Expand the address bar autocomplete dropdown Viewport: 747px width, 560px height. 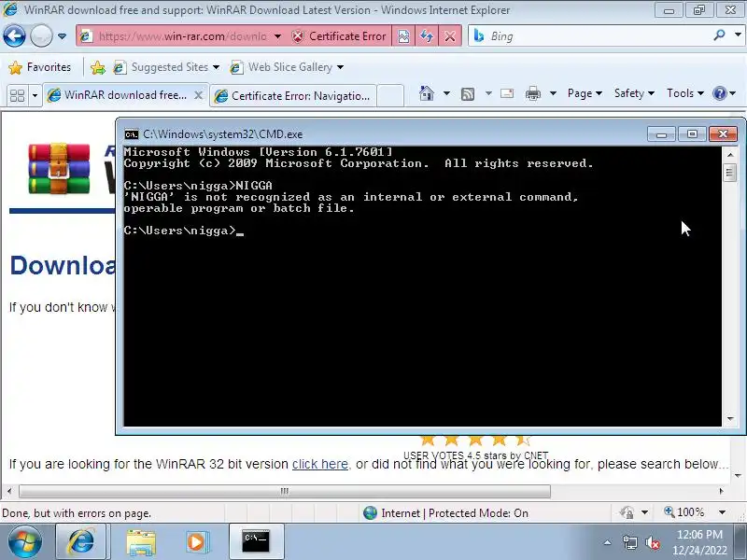tap(277, 36)
